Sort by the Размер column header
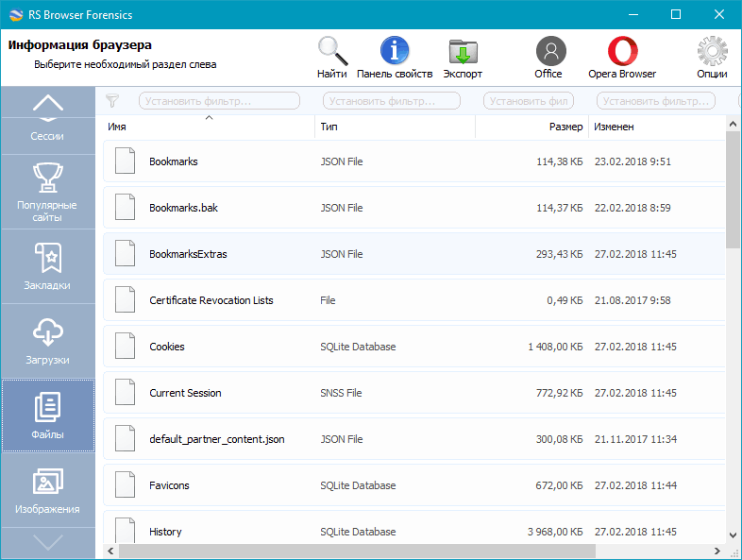The width and height of the screenshot is (742, 560). tap(531, 127)
